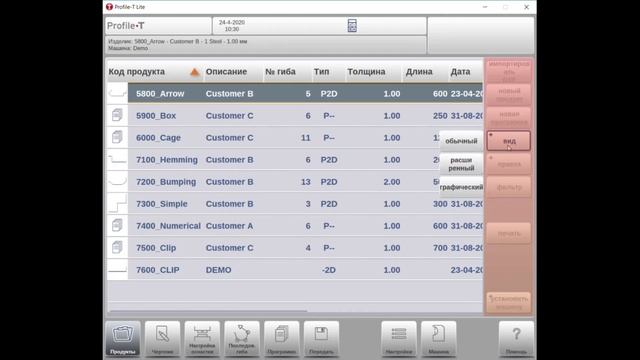The height and width of the screenshot is (360, 640).
Task: Click Customer A in the 7400_Numerical row
Action: (229, 226)
